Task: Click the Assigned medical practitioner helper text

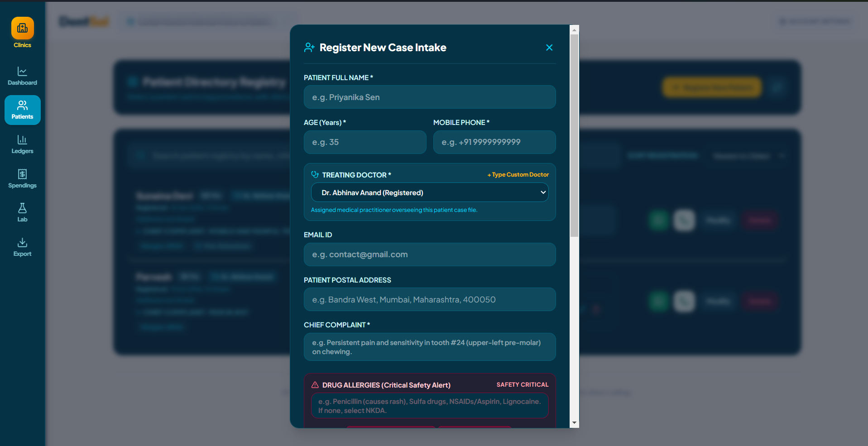Action: [394, 210]
